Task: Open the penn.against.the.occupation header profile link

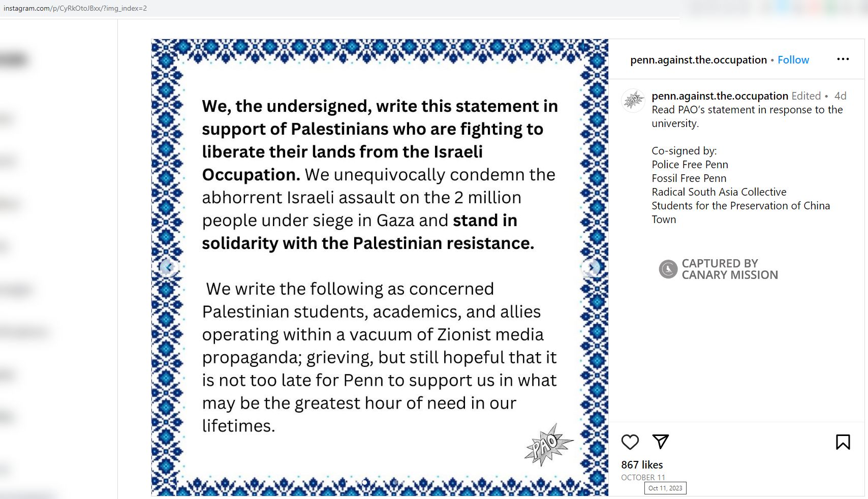Action: [697, 59]
